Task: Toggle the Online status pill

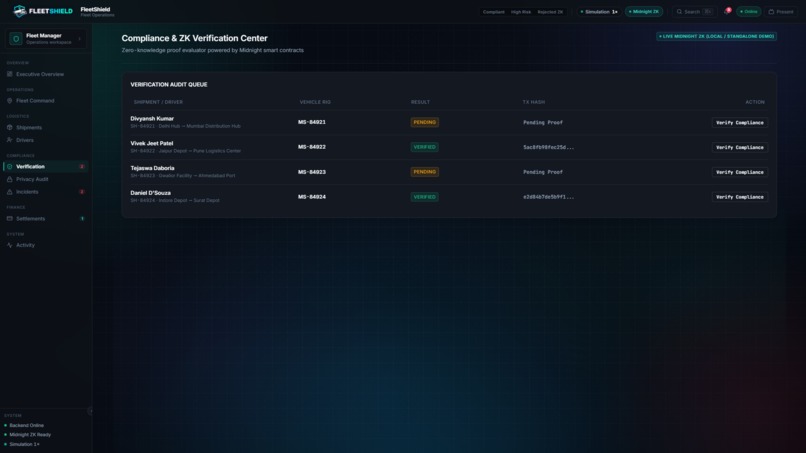Action: coord(748,11)
